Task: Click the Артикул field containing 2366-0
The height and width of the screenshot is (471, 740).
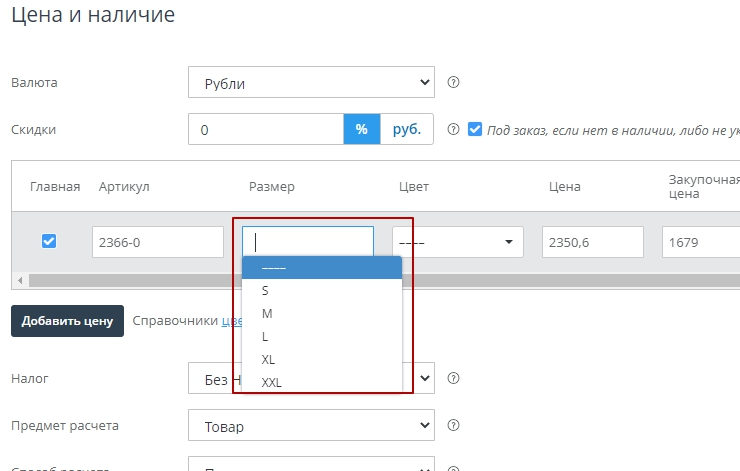Action: (157, 242)
